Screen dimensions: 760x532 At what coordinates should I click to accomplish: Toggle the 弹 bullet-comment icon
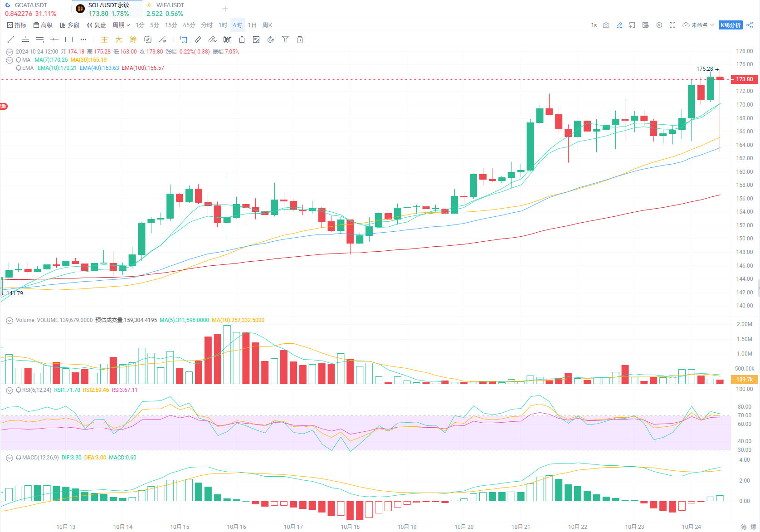pyautogui.click(x=646, y=25)
